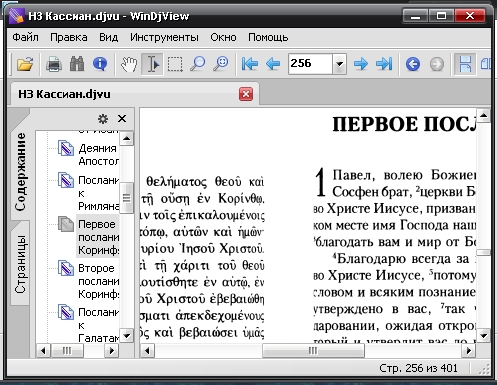Click the WinDjView title bar app icon
Screen dimensions: 497x385
16,16
